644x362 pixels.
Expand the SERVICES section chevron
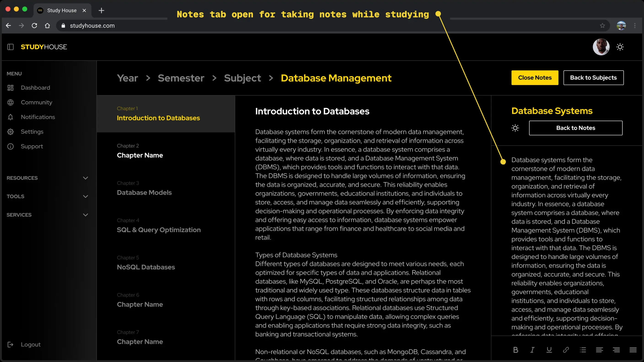point(86,215)
